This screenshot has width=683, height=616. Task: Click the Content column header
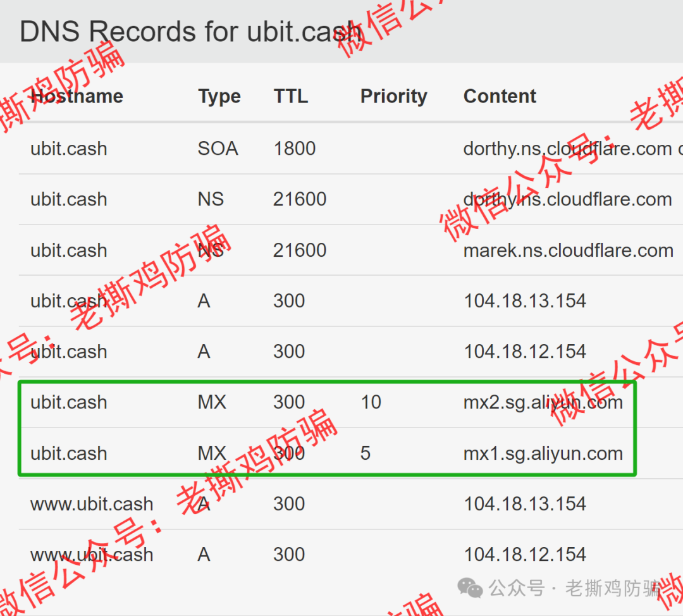500,96
